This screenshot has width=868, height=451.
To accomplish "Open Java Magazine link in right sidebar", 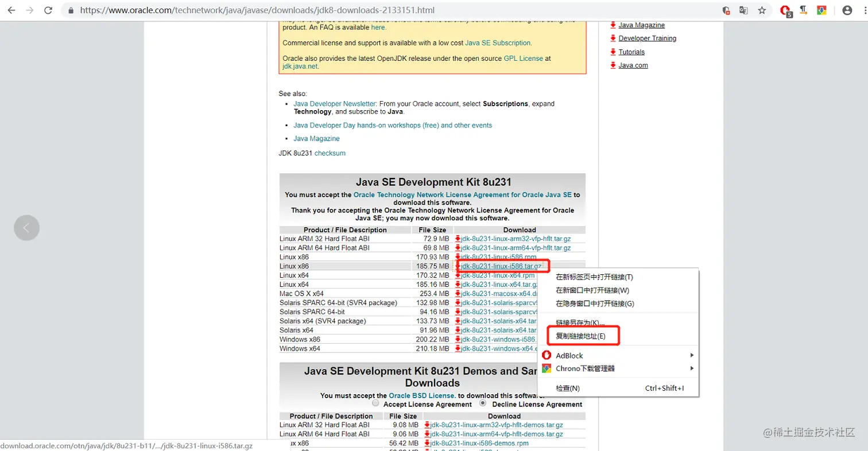I will tap(642, 25).
